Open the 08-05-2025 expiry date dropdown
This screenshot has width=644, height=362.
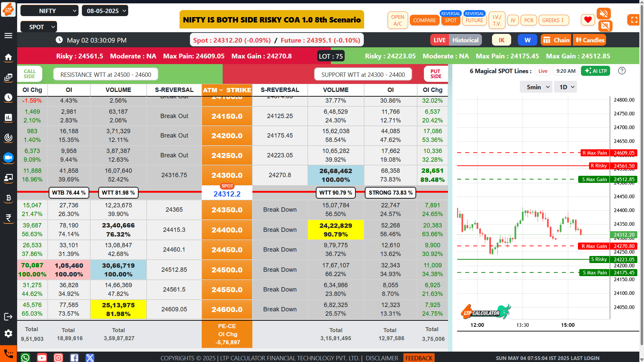click(105, 11)
